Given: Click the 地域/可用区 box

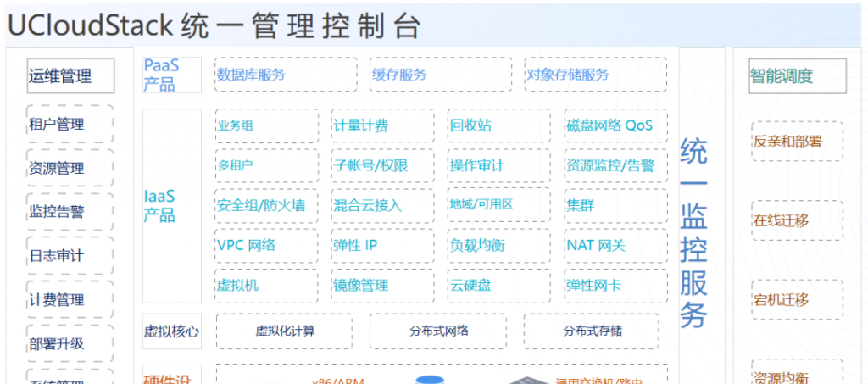Looking at the screenshot, I should coord(499,205).
